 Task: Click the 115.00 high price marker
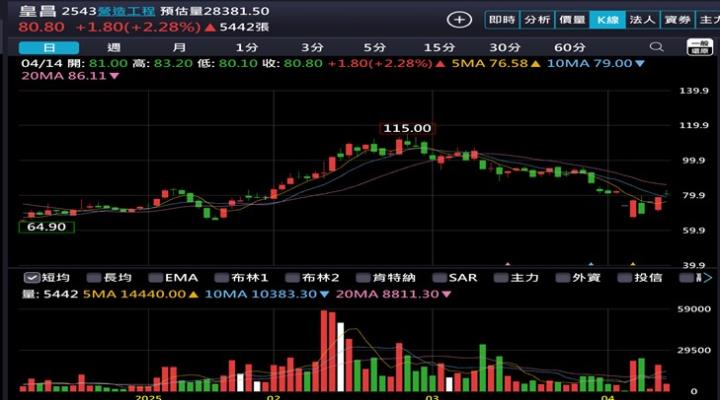(x=407, y=128)
